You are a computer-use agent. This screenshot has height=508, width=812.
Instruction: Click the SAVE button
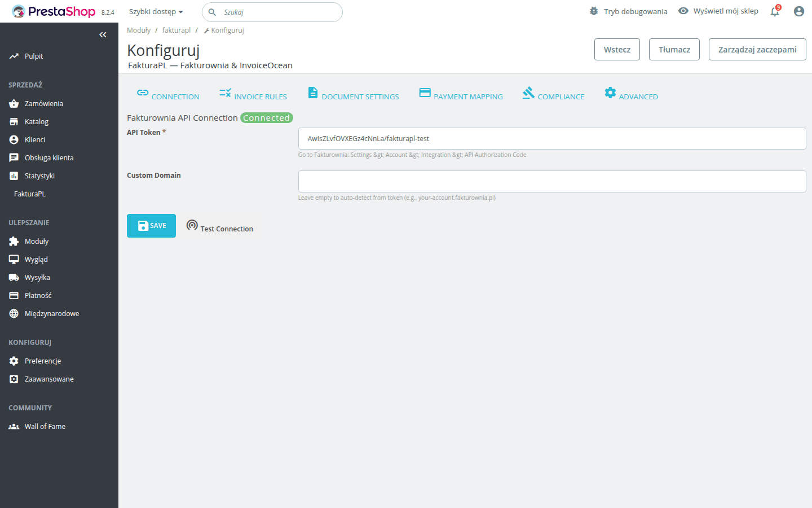click(151, 226)
